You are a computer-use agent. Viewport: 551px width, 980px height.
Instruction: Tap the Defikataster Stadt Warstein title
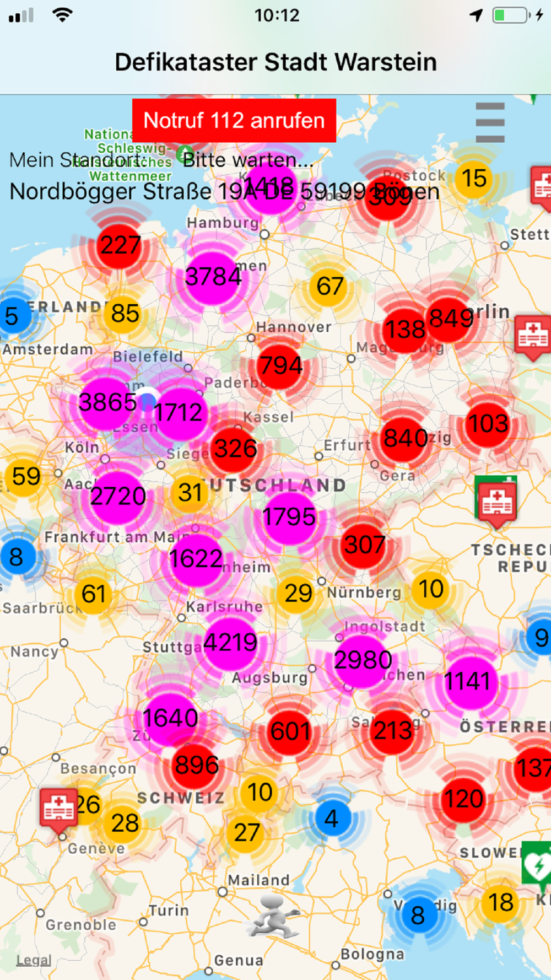[x=276, y=62]
